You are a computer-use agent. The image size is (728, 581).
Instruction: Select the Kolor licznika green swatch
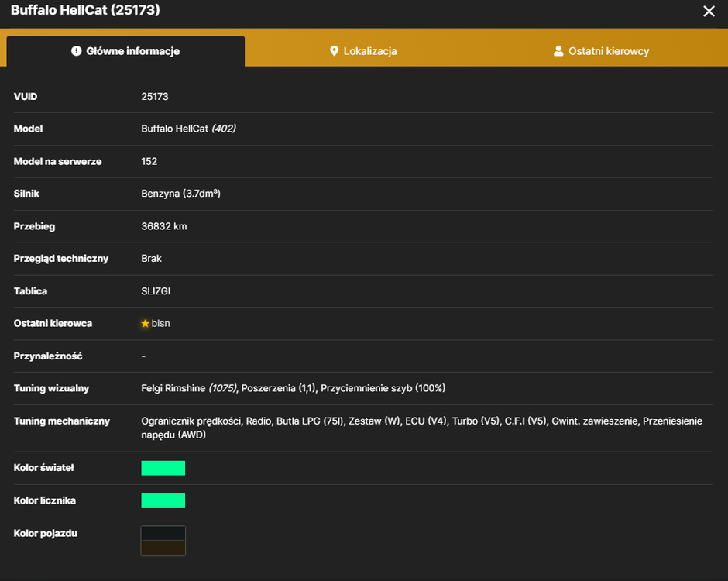[163, 500]
